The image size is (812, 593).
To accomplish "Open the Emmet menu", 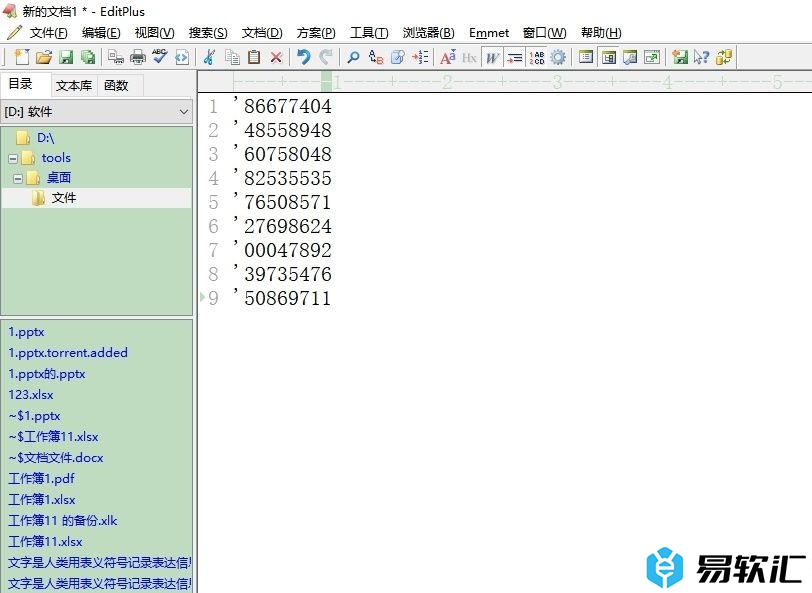I will (489, 33).
